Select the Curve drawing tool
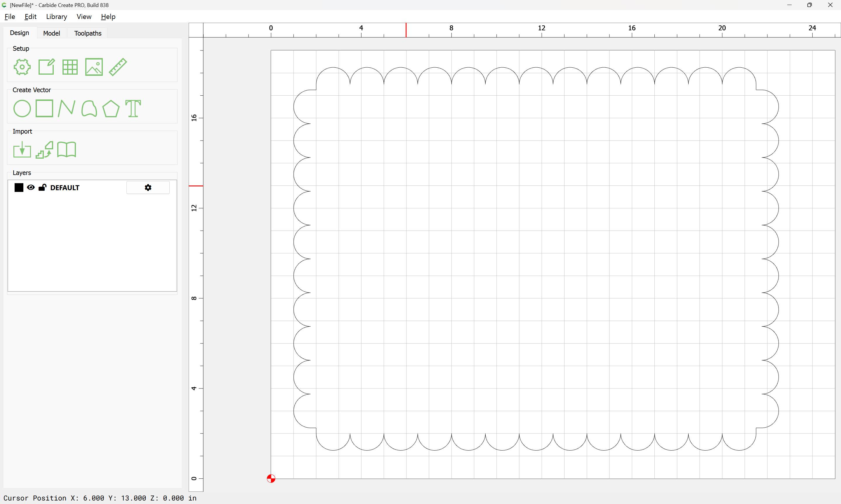 pyautogui.click(x=89, y=109)
